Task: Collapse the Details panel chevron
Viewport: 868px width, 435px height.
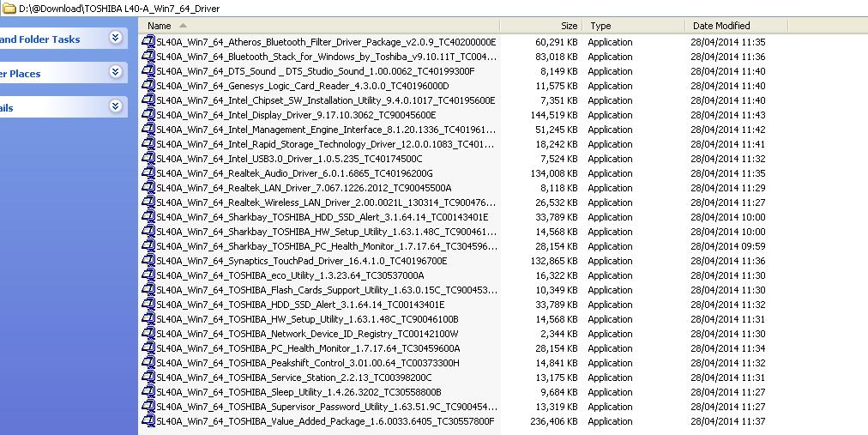Action: click(115, 106)
